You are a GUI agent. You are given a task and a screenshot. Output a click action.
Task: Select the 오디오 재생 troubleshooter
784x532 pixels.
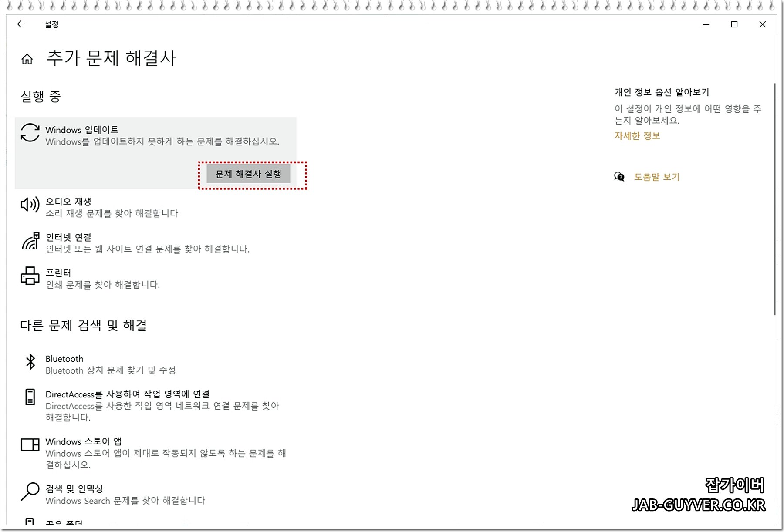(68, 202)
